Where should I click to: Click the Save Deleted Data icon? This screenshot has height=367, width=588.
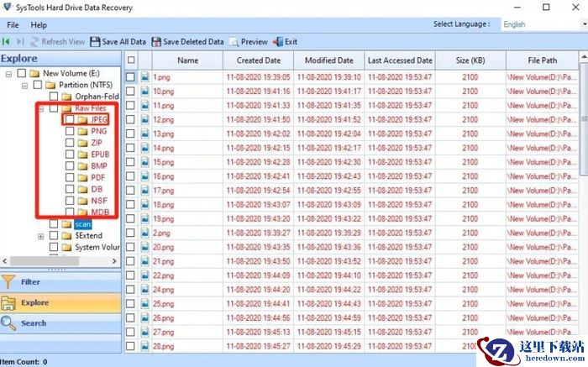pos(156,42)
